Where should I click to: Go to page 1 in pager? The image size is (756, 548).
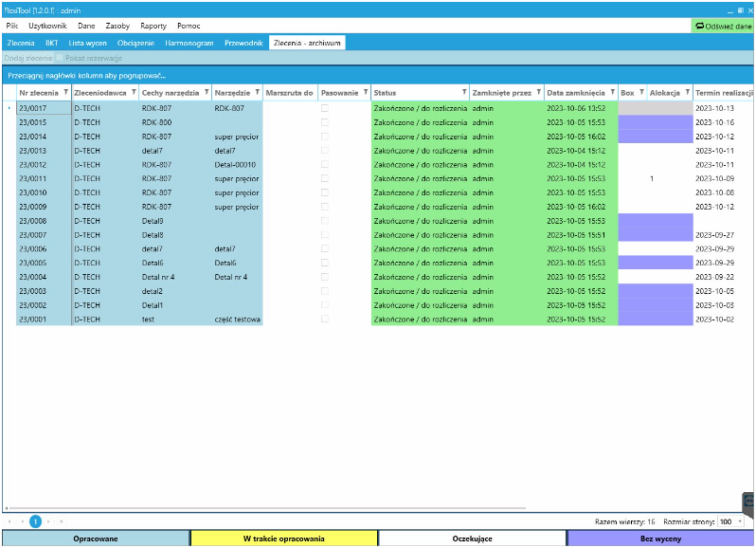coord(36,521)
